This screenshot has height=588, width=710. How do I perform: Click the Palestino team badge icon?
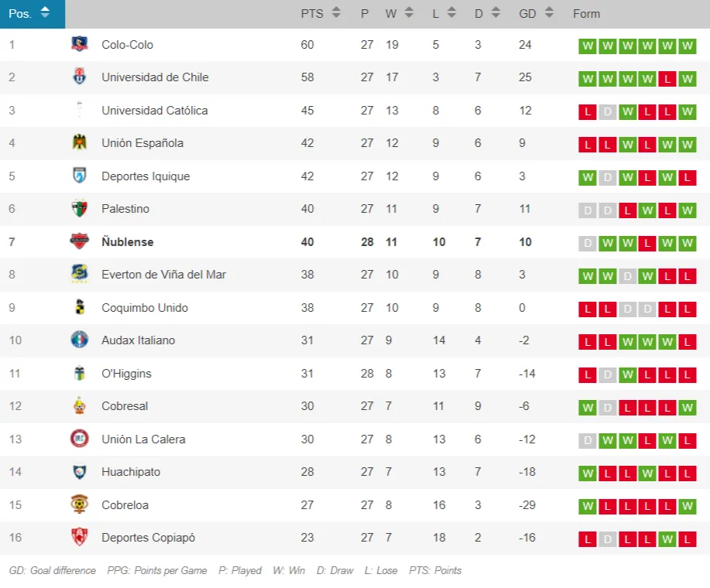tap(79, 209)
